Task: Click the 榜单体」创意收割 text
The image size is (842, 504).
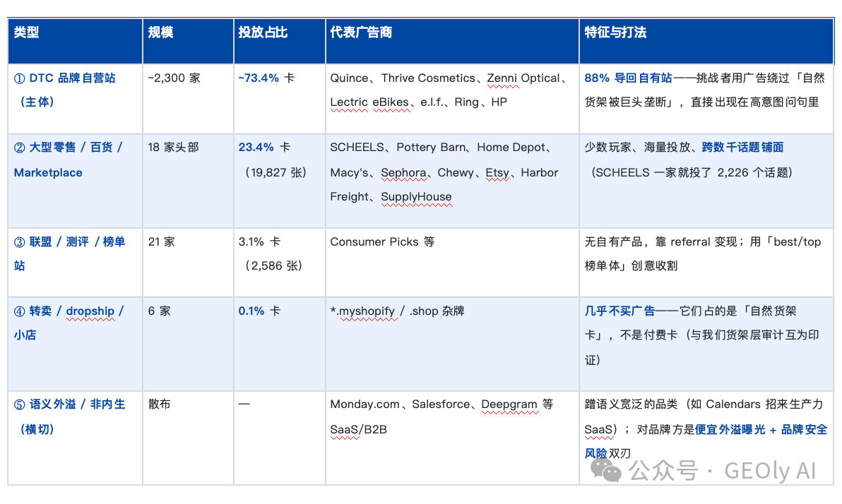Action: click(631, 265)
